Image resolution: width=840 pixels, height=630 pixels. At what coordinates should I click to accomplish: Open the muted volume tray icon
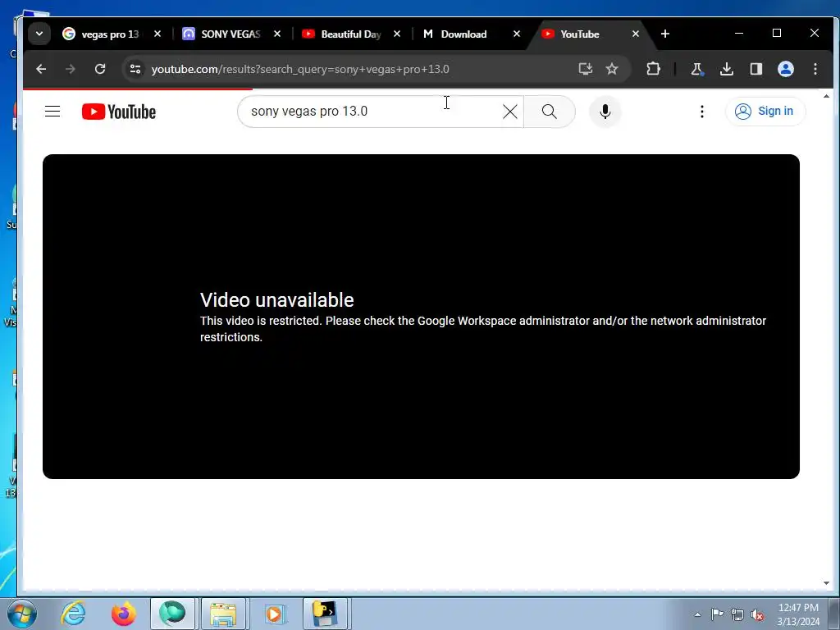coord(757,614)
